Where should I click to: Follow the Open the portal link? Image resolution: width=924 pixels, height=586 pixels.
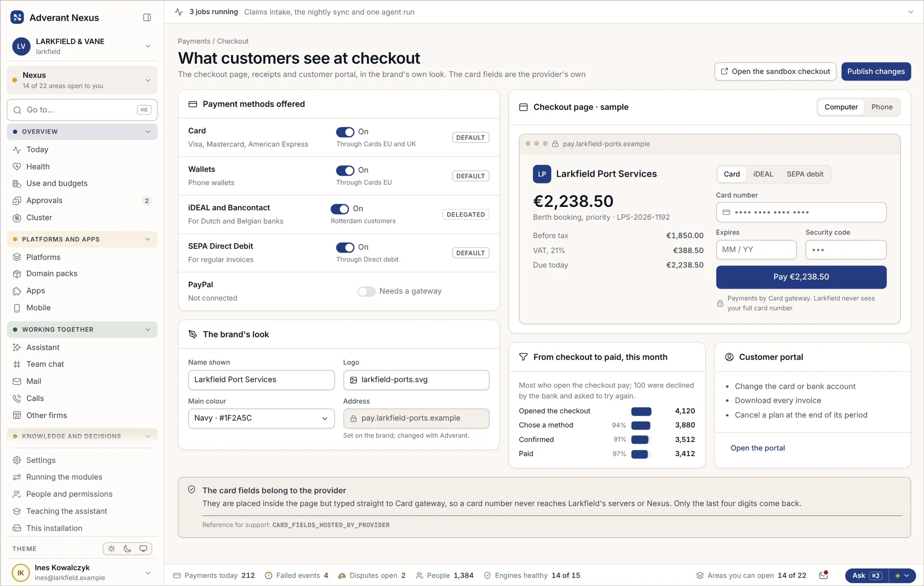[758, 448]
